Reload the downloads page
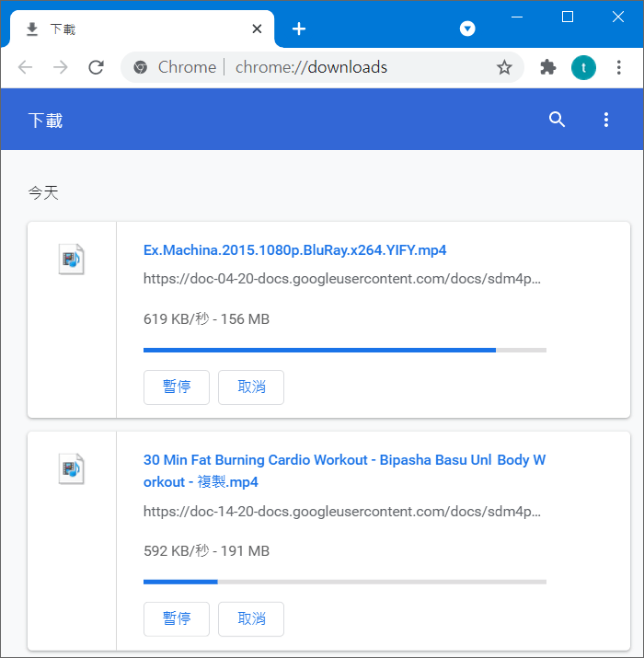644x658 pixels. click(96, 67)
